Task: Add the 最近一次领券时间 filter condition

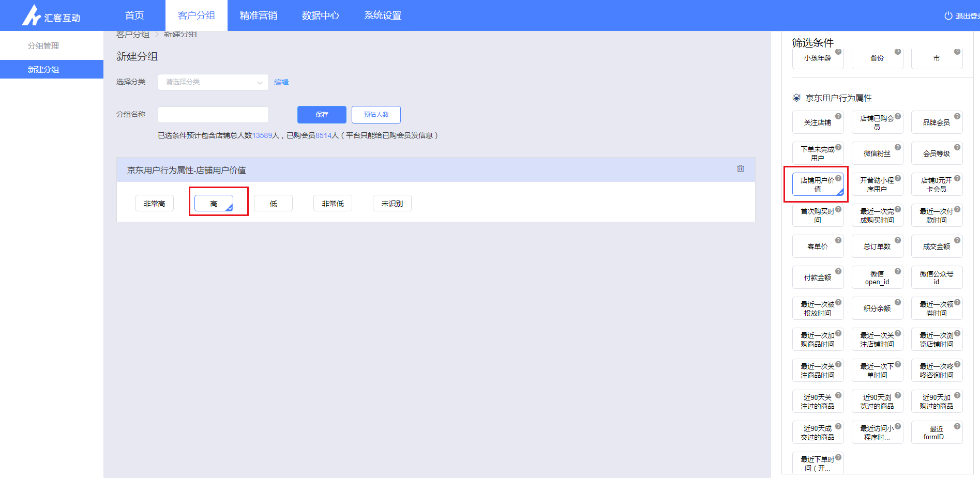Action: tap(937, 309)
